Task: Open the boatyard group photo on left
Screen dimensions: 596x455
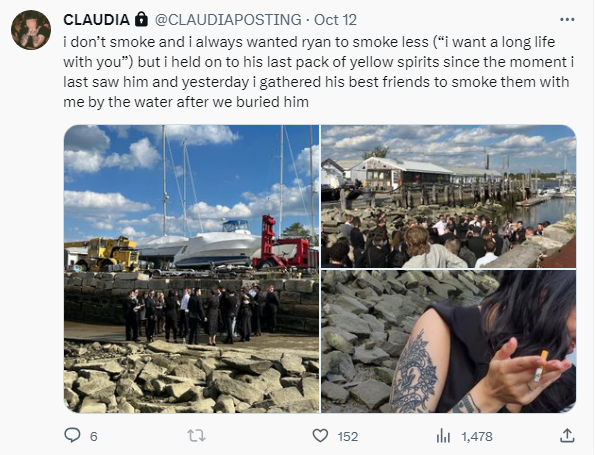Action: coord(191,269)
